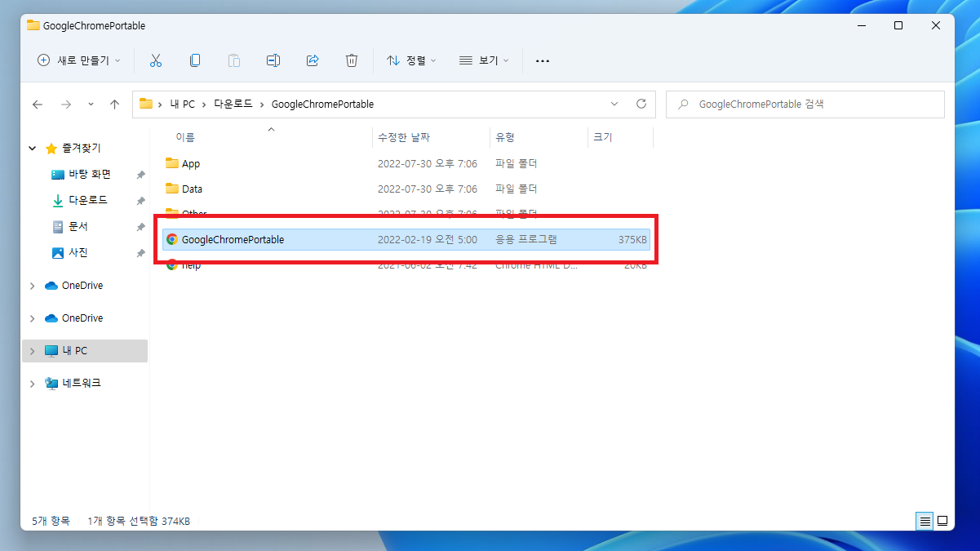Select the Data folder

[x=406, y=189]
